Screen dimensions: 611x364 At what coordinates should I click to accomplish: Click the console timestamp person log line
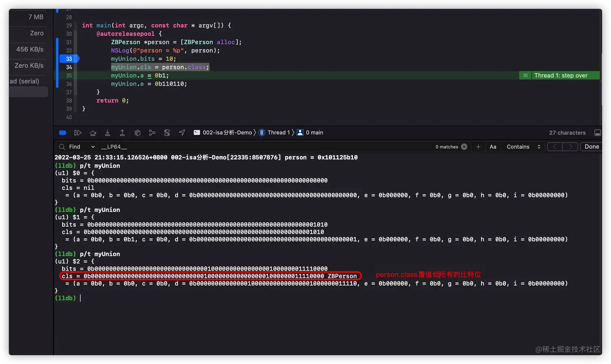pyautogui.click(x=206, y=157)
